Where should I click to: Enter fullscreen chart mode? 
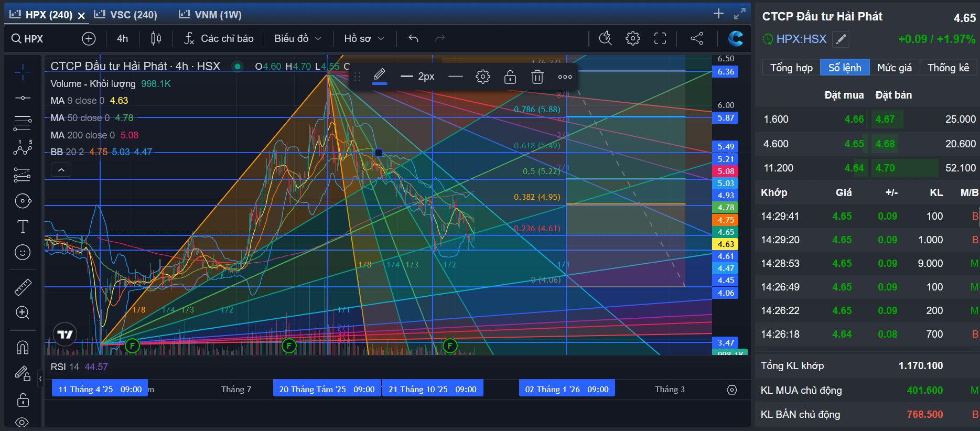(x=660, y=38)
